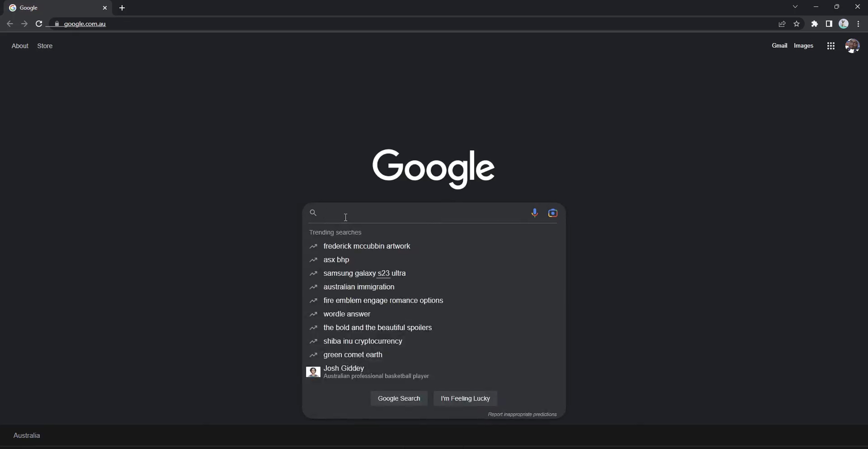Open the tab search dropdown arrow
Screen dimensions: 868x449
click(x=795, y=7)
